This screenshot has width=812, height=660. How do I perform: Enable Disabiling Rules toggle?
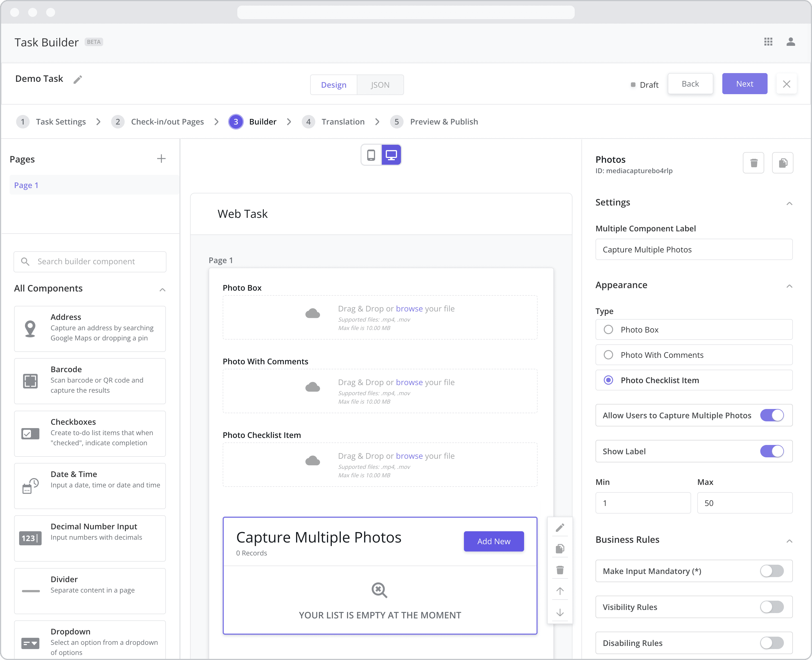(772, 643)
